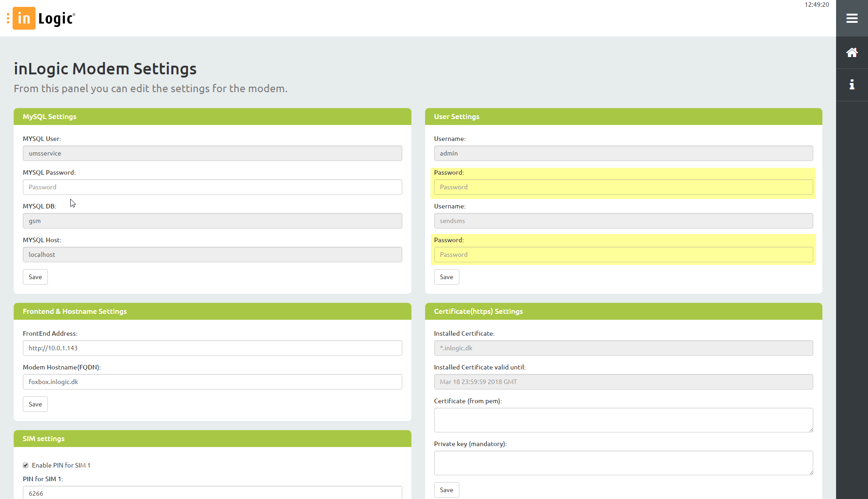Save Frontend & Hostname Settings
The width and height of the screenshot is (868, 499).
[35, 404]
